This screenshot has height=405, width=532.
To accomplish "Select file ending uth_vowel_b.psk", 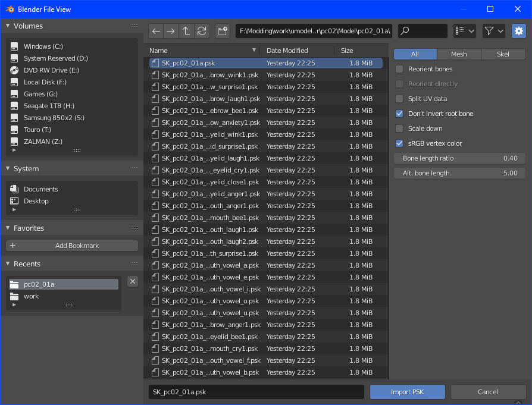I will (266, 372).
